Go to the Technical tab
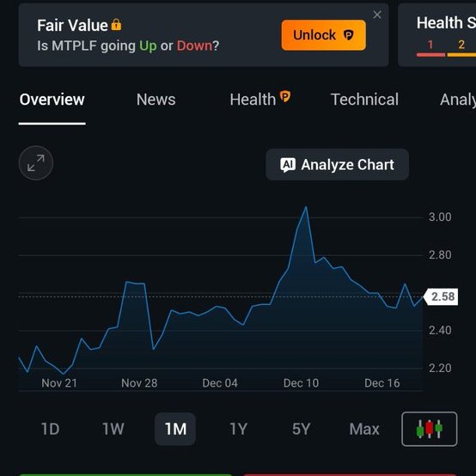The width and height of the screenshot is (476, 476). click(364, 100)
